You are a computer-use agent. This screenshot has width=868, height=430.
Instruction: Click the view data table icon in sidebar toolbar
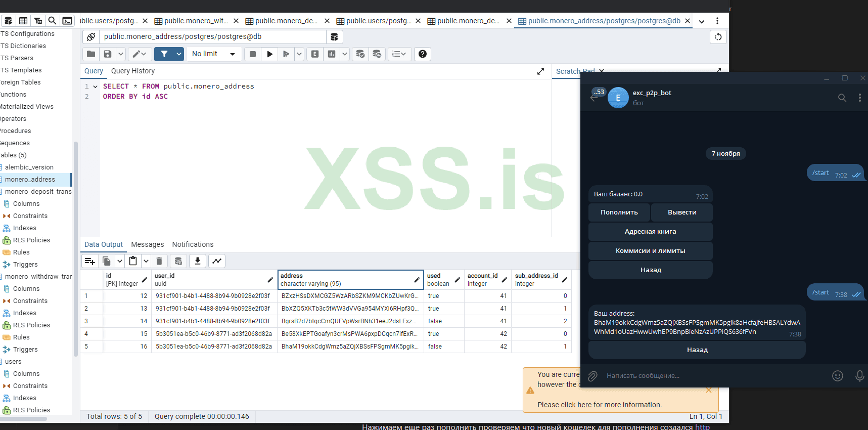coord(23,21)
